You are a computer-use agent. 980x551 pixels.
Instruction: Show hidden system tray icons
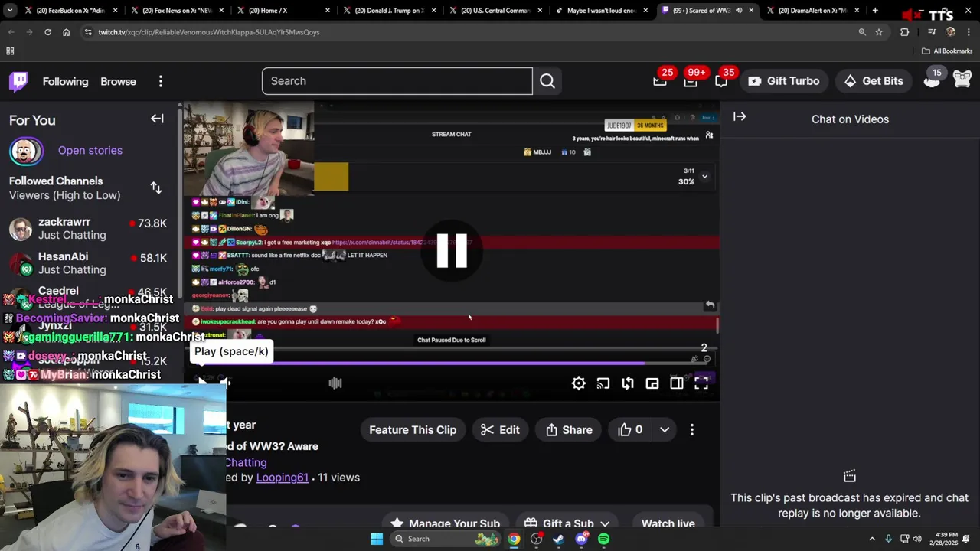[x=872, y=539]
